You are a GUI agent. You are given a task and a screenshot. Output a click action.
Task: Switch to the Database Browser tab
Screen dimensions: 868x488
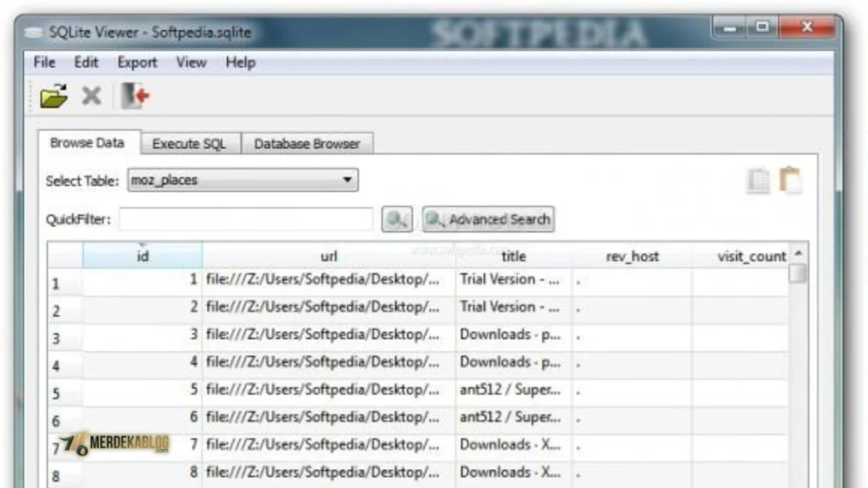(307, 144)
